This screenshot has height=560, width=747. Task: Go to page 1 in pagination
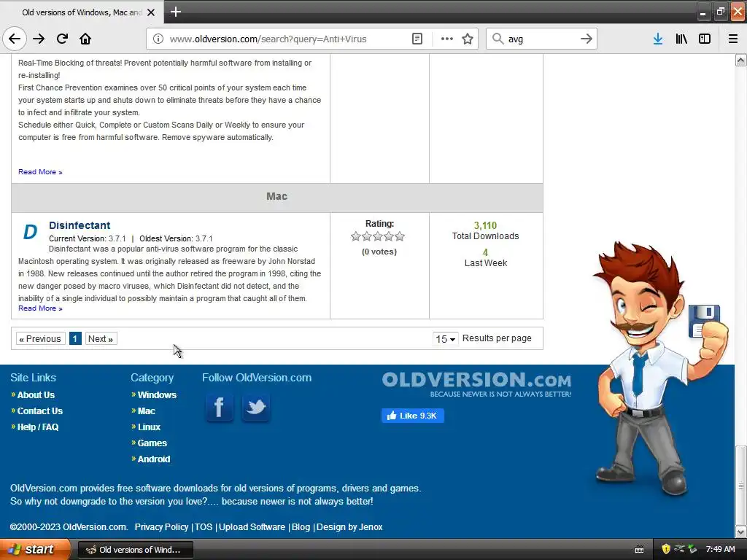point(75,338)
